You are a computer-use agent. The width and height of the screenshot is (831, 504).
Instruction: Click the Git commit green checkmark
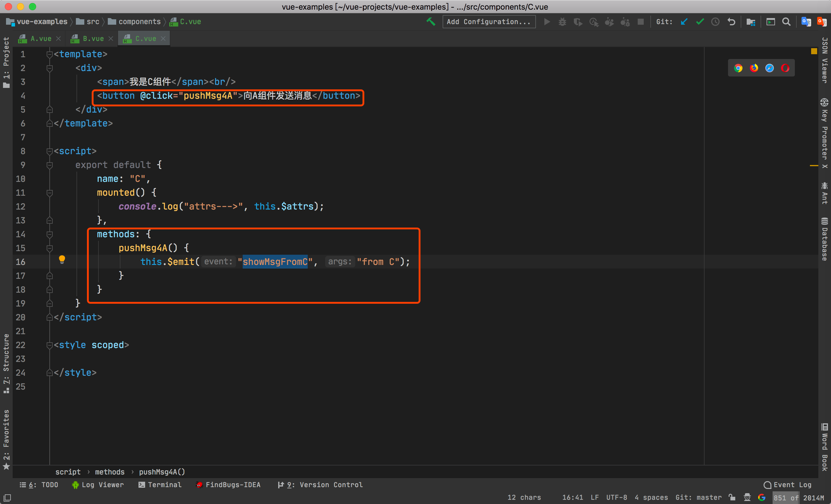pyautogui.click(x=700, y=22)
